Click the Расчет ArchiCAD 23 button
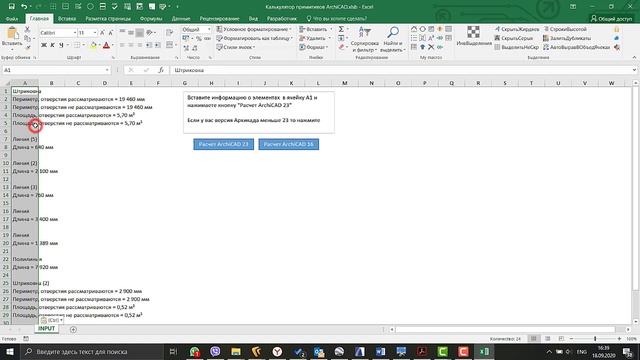The height and width of the screenshot is (360, 640). pos(223,144)
